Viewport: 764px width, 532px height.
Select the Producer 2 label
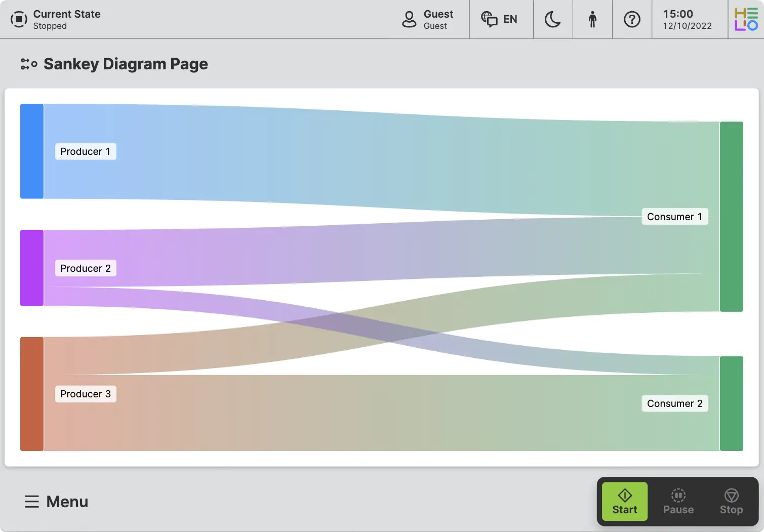point(86,268)
